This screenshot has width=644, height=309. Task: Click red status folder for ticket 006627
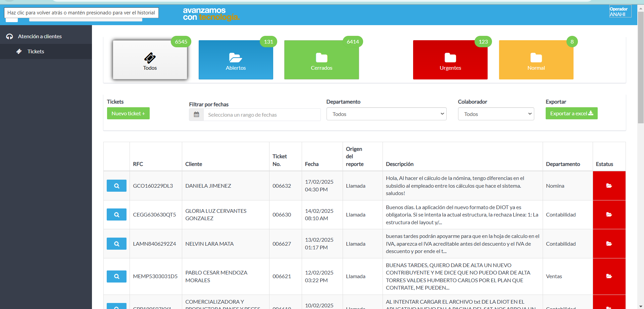pyautogui.click(x=609, y=244)
